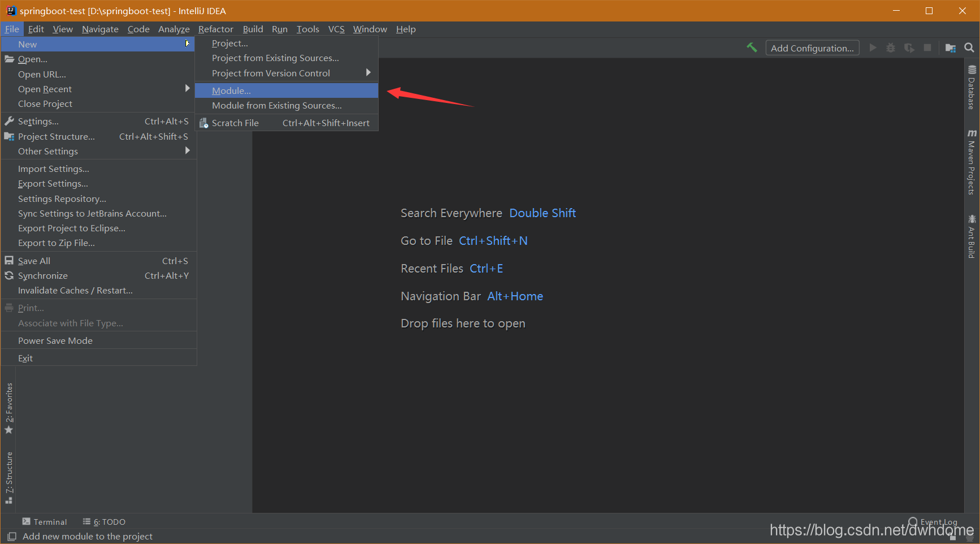Viewport: 980px width, 544px height.
Task: Open the Ant Build tool window
Action: coord(972,236)
